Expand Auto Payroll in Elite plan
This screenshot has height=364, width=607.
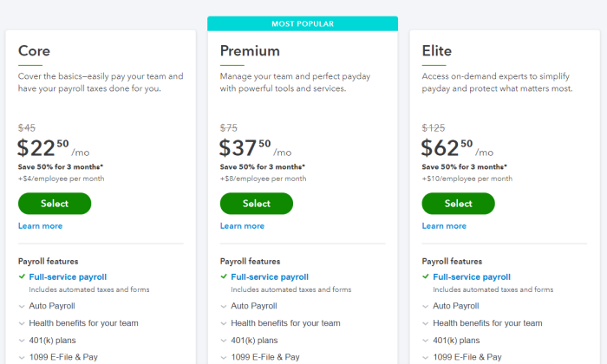[x=451, y=306]
